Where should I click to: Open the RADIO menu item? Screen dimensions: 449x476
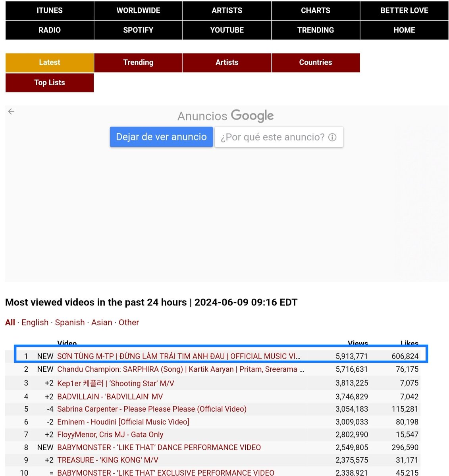[50, 30]
